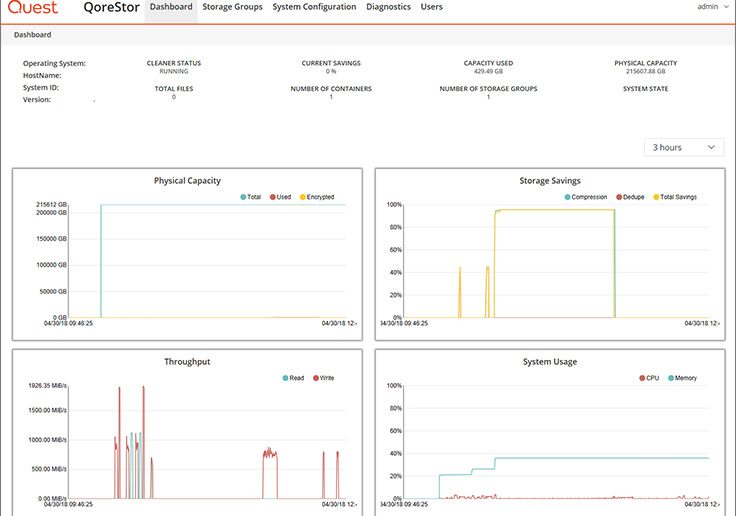Open the 3 hours time range dropdown
Screen dimensions: 736x516
684,147
